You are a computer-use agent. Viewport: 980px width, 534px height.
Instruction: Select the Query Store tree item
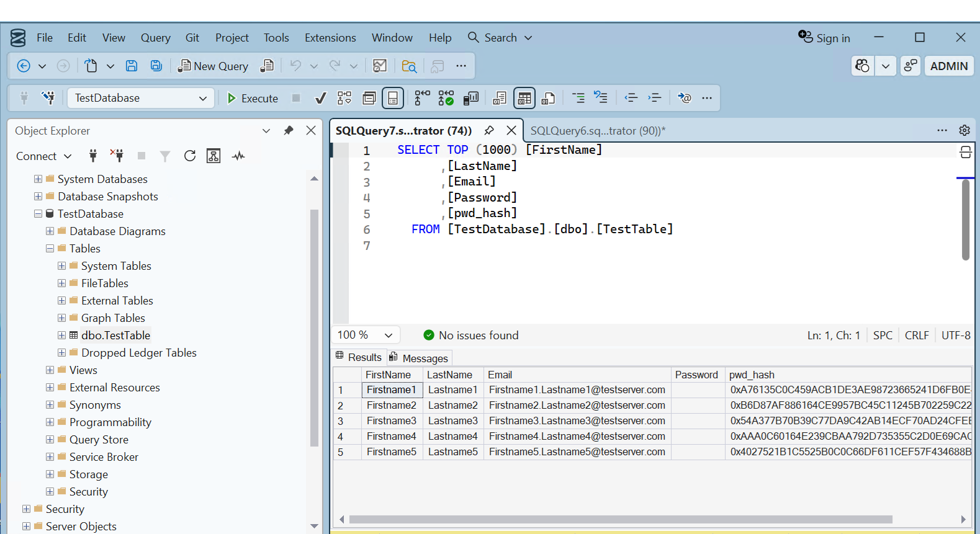pyautogui.click(x=99, y=439)
